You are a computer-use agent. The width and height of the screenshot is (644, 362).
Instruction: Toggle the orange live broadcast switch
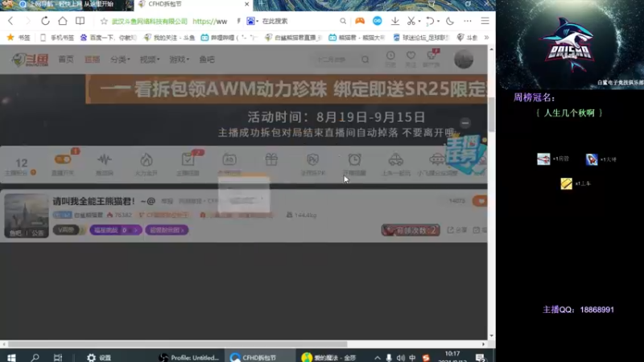tap(63, 159)
